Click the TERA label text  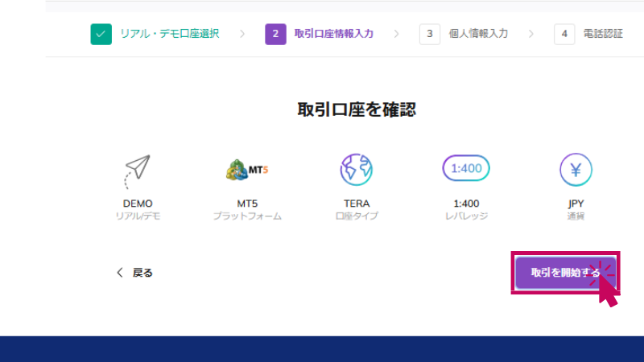click(357, 204)
